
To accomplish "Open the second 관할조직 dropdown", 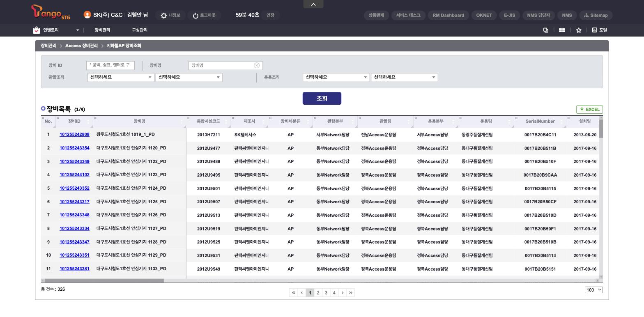I will 189,77.
